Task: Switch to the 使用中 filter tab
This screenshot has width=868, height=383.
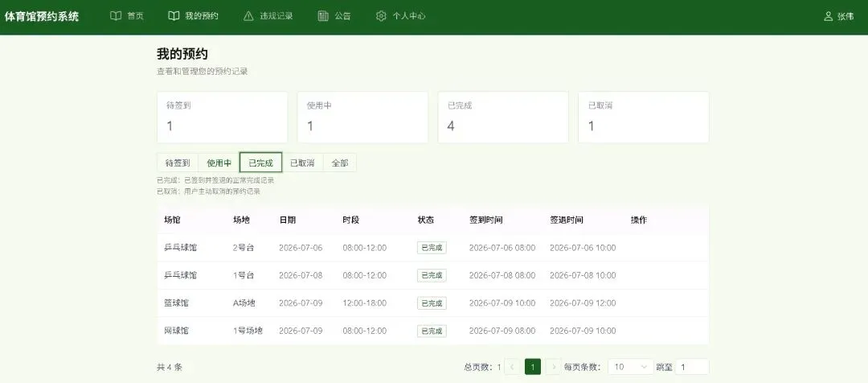Action: pyautogui.click(x=219, y=163)
